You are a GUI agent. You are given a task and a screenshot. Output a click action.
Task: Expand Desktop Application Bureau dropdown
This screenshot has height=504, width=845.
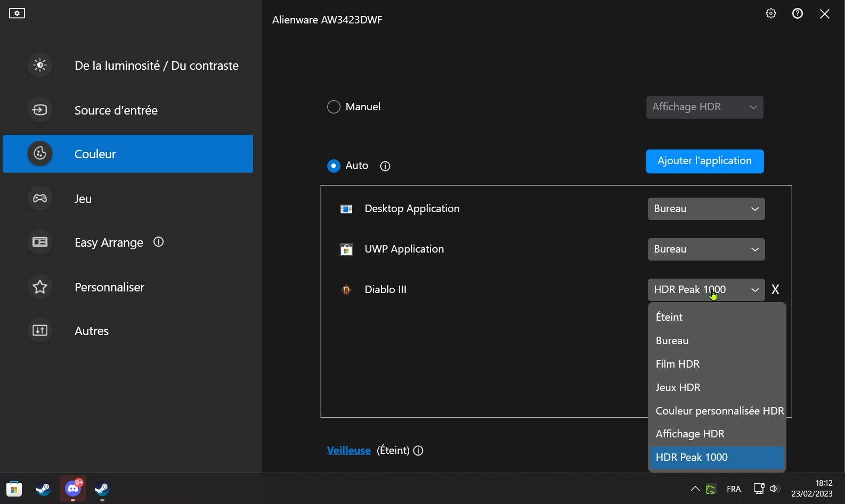706,209
